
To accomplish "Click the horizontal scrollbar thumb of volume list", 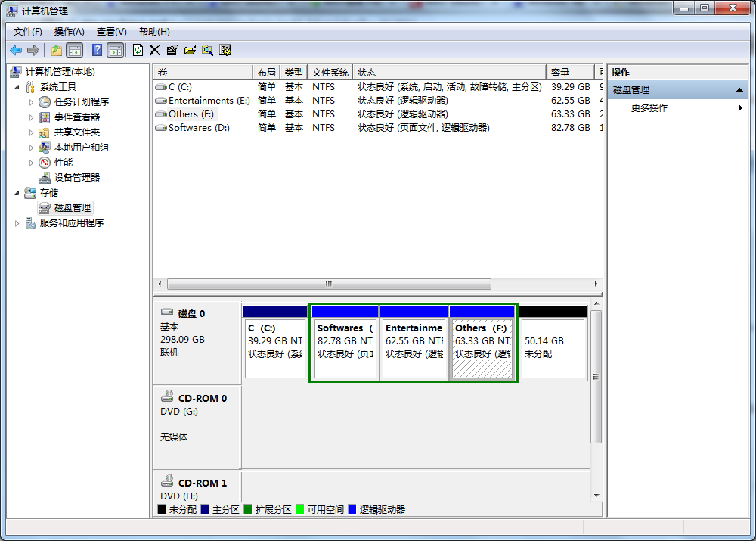I will (x=329, y=284).
